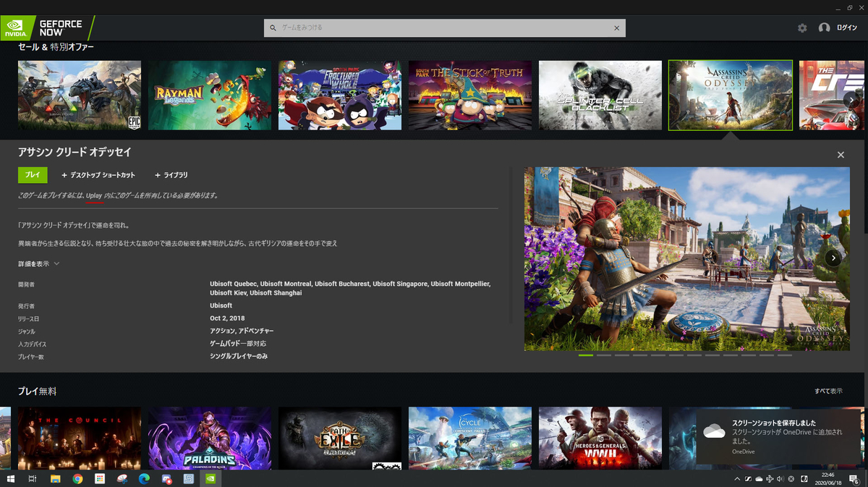Open Snipping tool taskbar icon

(122, 479)
